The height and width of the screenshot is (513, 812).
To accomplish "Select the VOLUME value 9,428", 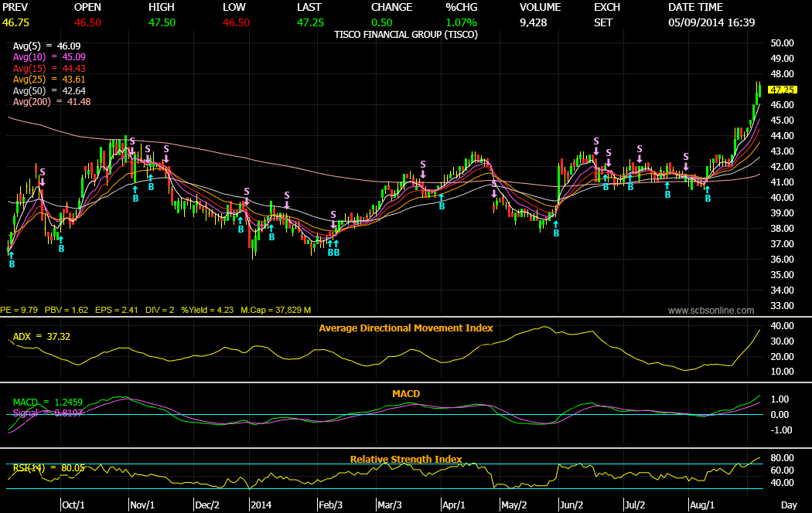I will [534, 22].
